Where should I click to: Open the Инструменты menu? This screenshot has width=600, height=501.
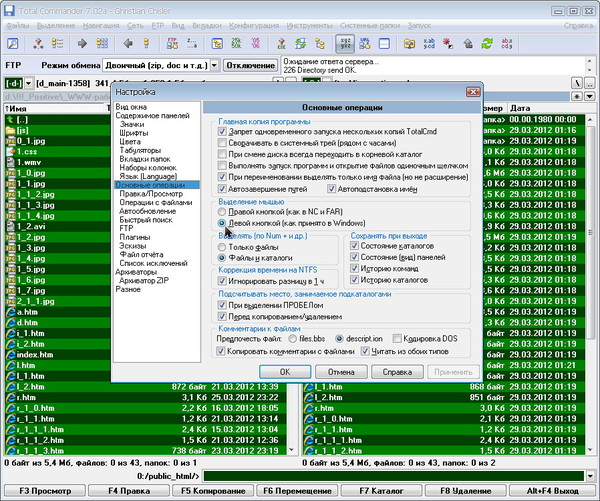(x=309, y=26)
